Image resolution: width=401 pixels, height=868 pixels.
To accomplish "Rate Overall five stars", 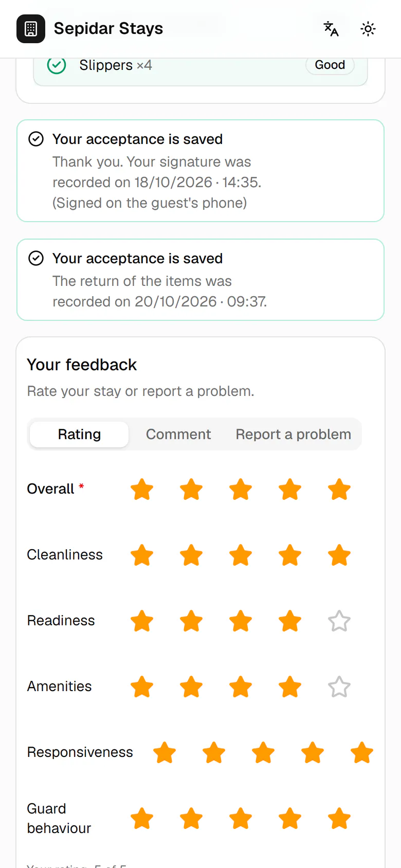I will pyautogui.click(x=339, y=489).
